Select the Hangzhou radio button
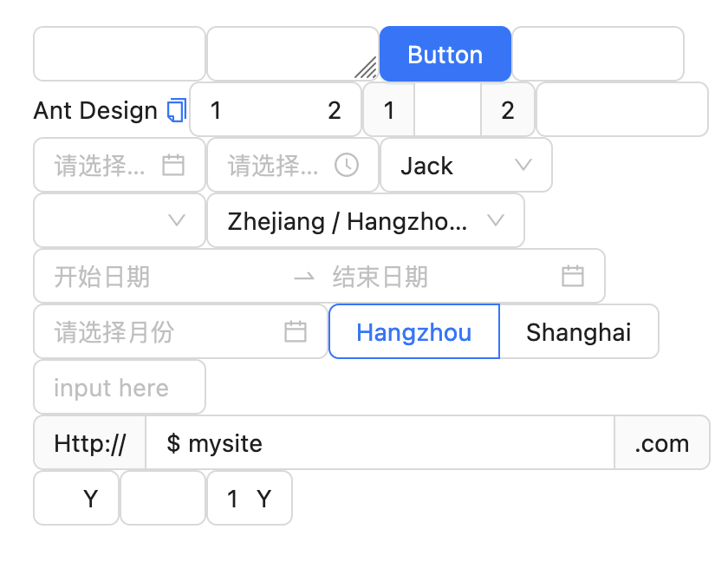The image size is (728, 562). (x=414, y=331)
